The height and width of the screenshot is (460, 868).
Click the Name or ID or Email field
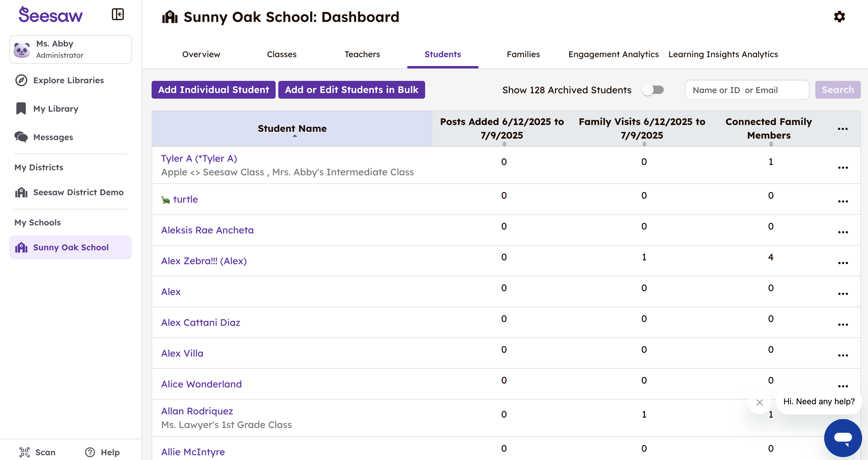pos(747,90)
